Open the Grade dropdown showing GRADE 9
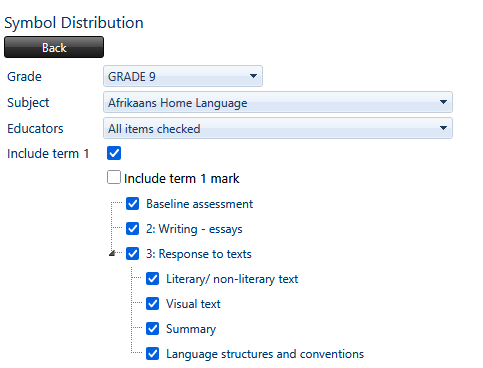483x368 pixels. [x=183, y=76]
